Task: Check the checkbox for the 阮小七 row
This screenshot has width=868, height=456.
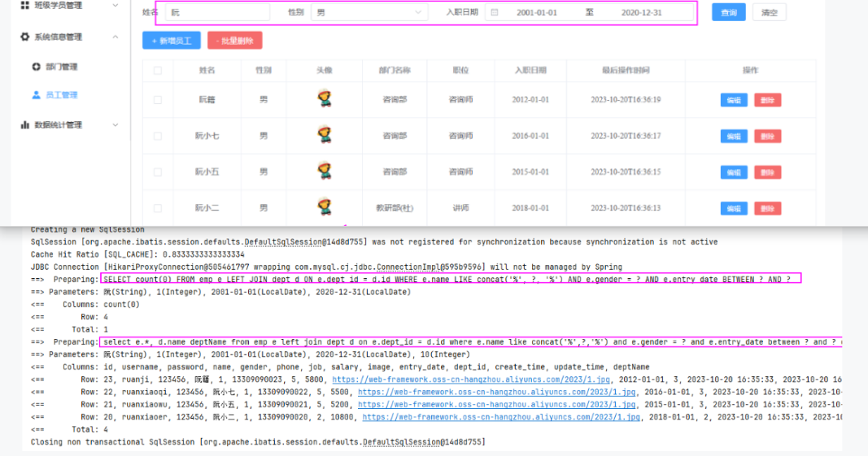Action: (158, 136)
